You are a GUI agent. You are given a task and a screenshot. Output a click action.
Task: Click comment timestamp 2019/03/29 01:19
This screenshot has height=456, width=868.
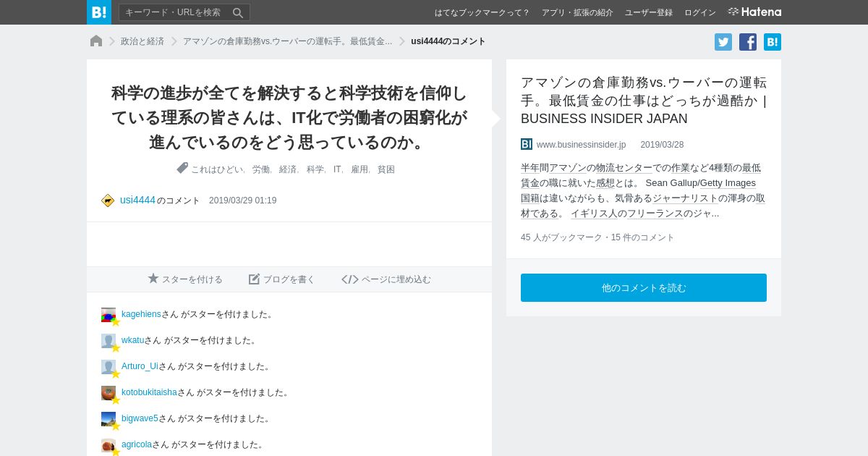click(x=242, y=200)
